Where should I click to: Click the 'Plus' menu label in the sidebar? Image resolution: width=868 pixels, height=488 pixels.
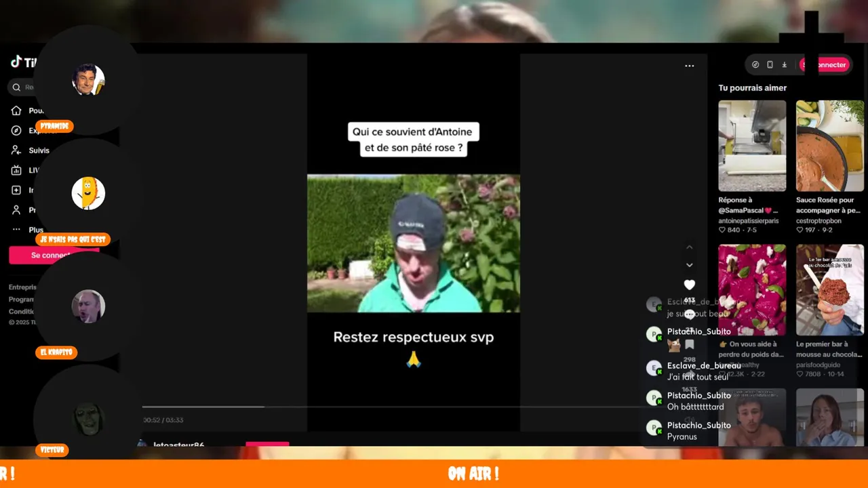36,230
